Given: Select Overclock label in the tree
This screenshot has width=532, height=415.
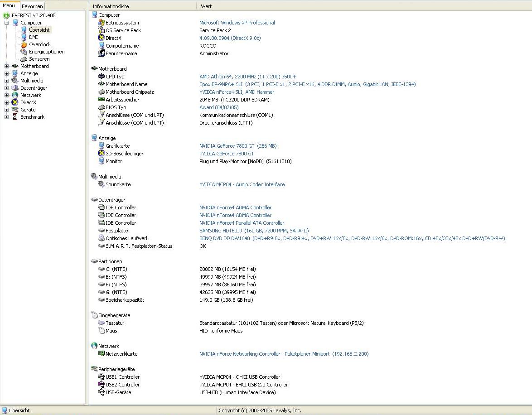Looking at the screenshot, I should [x=40, y=44].
